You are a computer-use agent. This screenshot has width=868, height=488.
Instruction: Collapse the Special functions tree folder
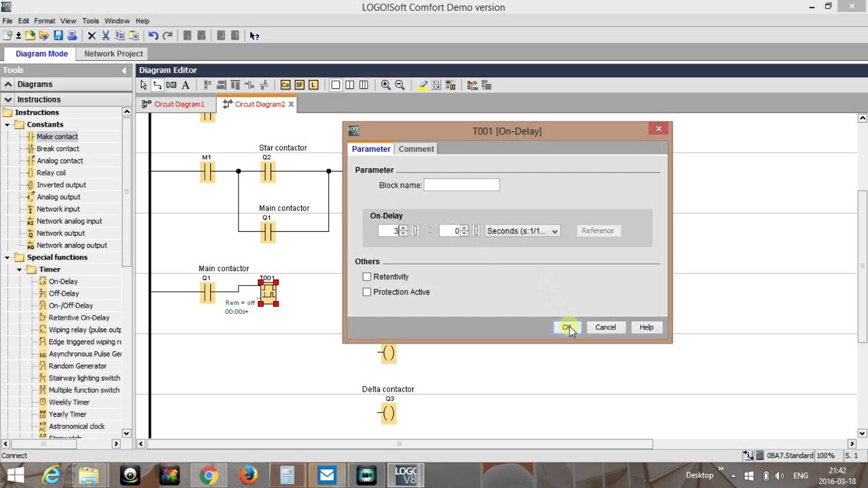(7, 258)
